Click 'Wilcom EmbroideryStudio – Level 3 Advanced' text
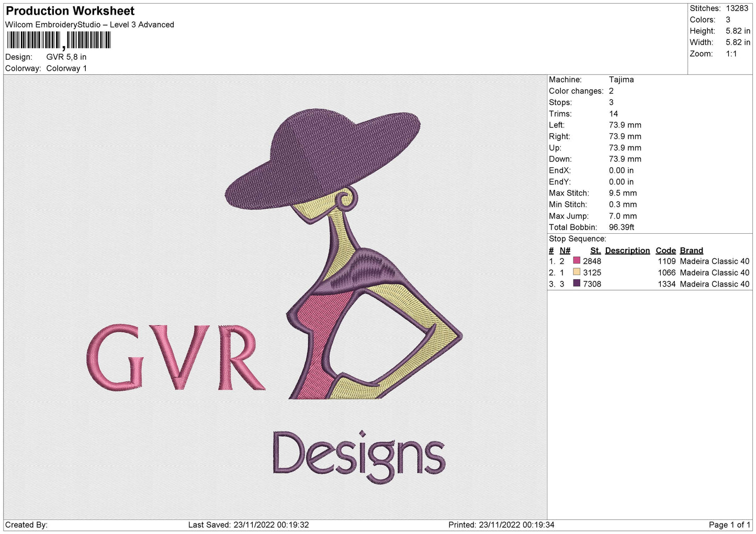Image resolution: width=756 pixels, height=534 pixels. 89,25
